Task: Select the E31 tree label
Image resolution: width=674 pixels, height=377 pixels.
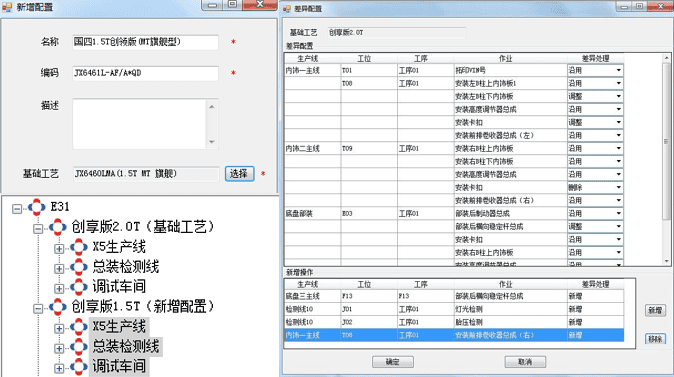Action: (60, 207)
